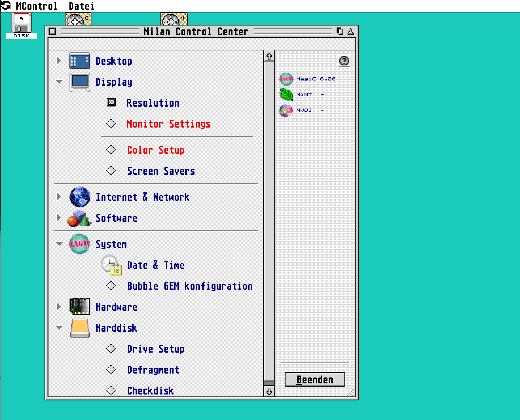520x420 pixels.
Task: Click the Software label
Action: click(x=116, y=218)
